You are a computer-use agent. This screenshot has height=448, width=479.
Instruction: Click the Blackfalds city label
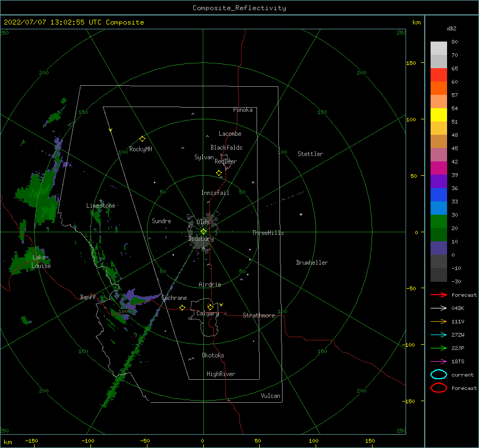(x=226, y=148)
